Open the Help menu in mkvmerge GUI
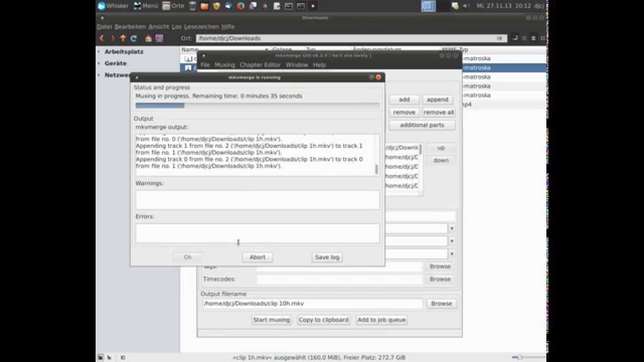Image resolution: width=644 pixels, height=362 pixels. point(319,65)
